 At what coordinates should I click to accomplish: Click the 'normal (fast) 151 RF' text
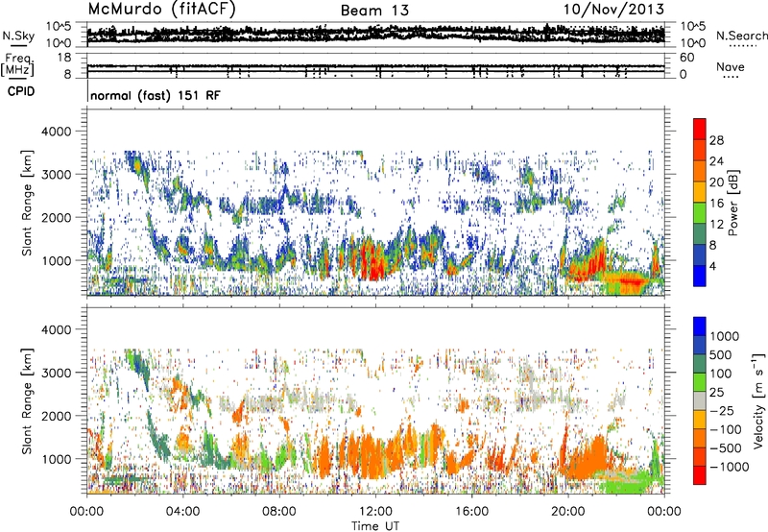pyautogui.click(x=156, y=95)
